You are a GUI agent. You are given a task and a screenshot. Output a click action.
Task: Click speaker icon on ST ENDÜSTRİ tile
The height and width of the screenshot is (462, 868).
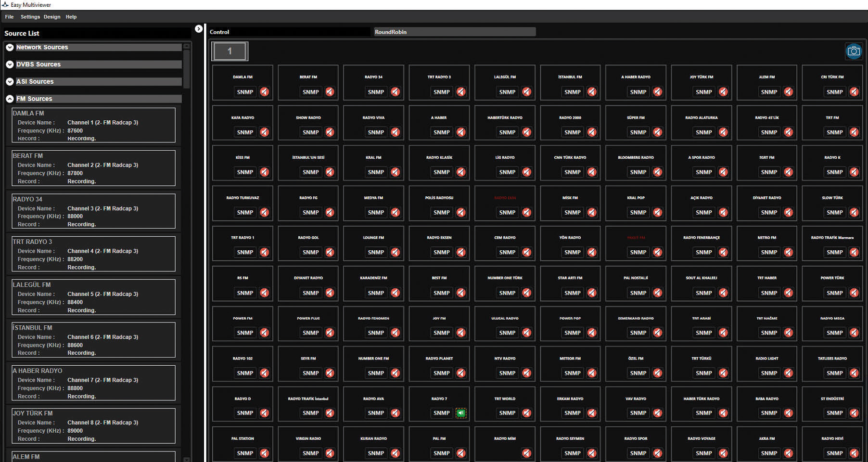854,413
